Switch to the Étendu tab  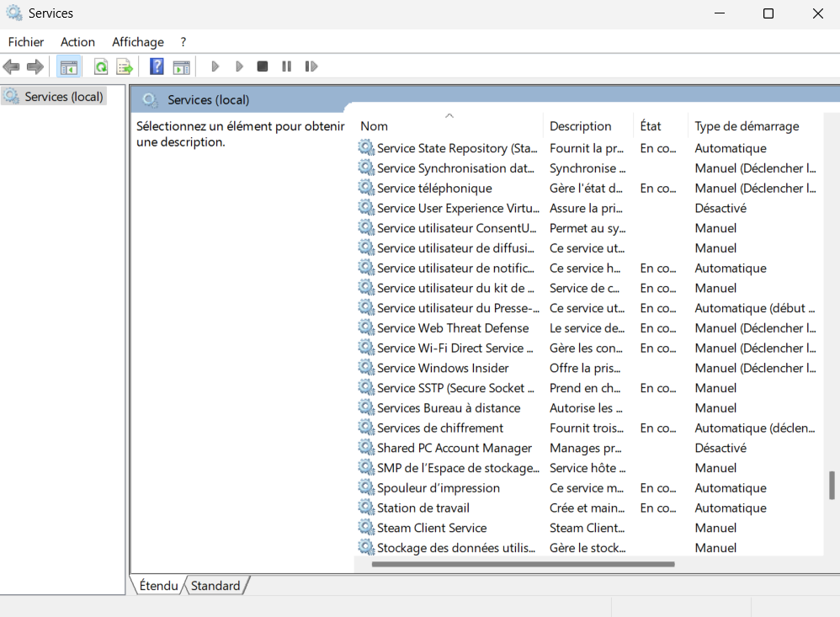[x=158, y=585]
